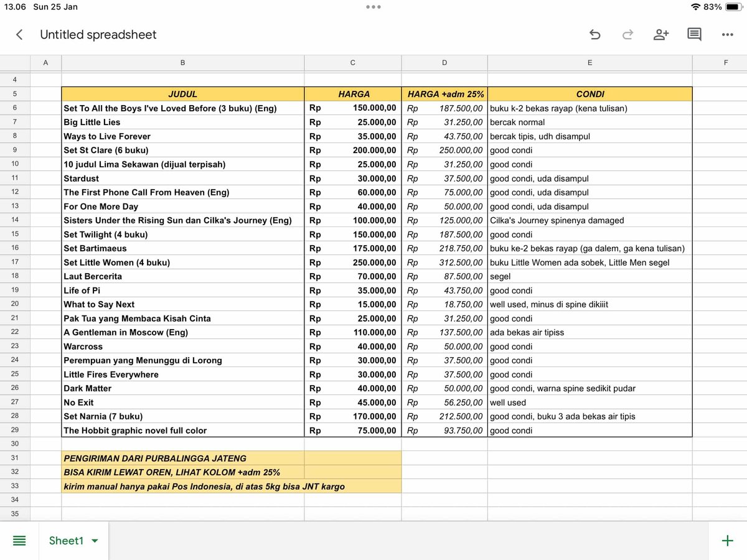
Task: Select the bercak normal condition cell
Action: (590, 123)
